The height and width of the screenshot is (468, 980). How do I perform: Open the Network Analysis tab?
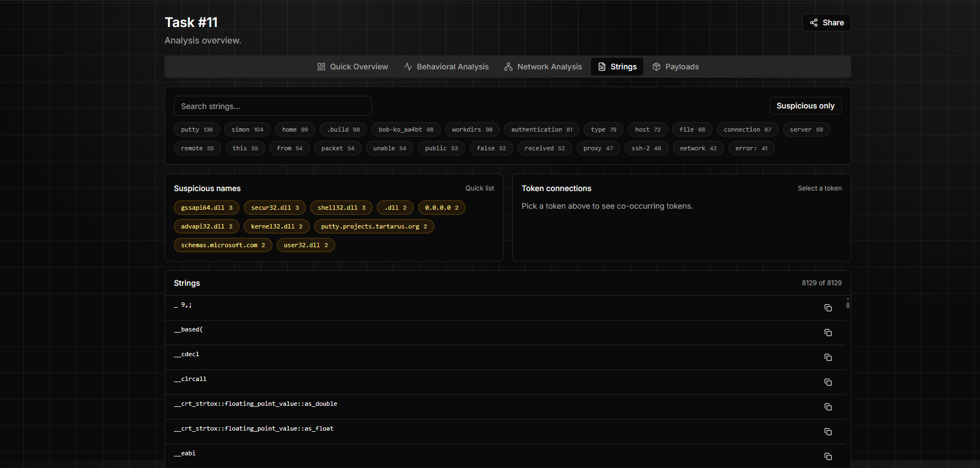click(543, 67)
